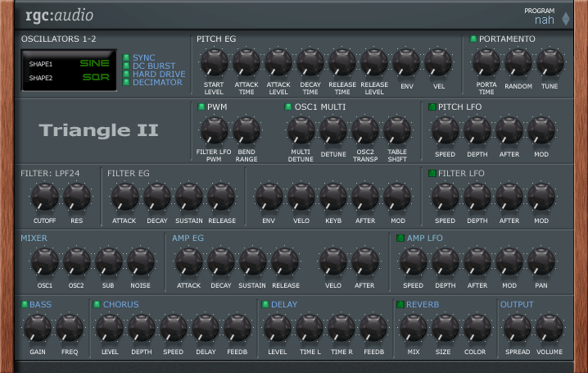Toggle the FILTER LFO LED
The height and width of the screenshot is (373, 588).
[x=432, y=173]
